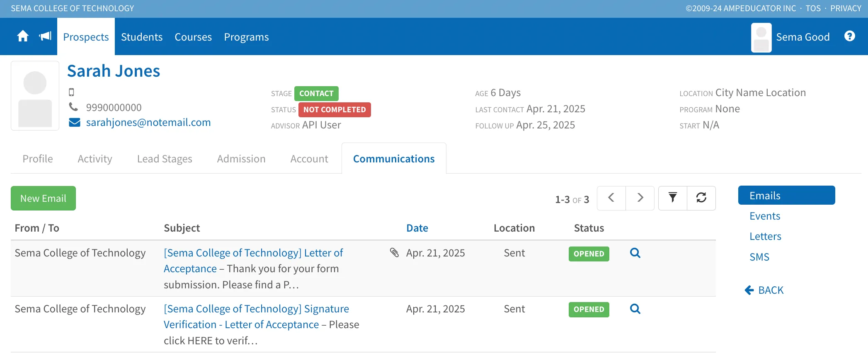Open the Signature Verification email subject
The height and width of the screenshot is (353, 868).
(256, 317)
